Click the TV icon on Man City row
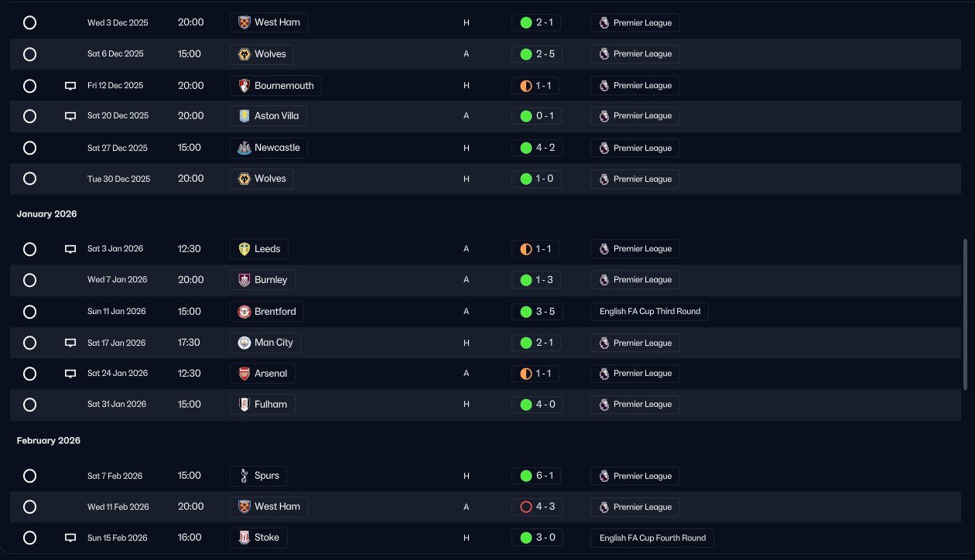This screenshot has width=975, height=560. tap(70, 343)
